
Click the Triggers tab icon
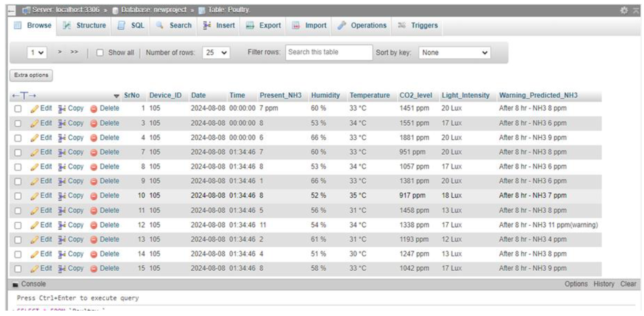coord(402,25)
